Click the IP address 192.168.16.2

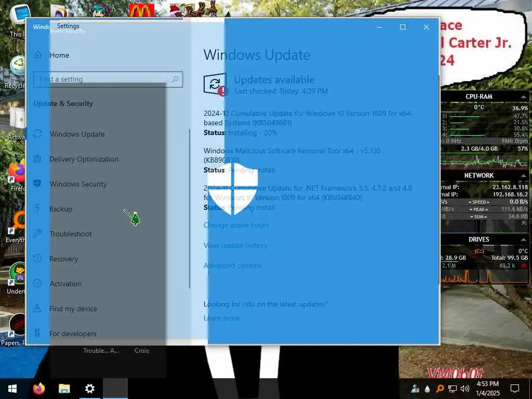510,194
